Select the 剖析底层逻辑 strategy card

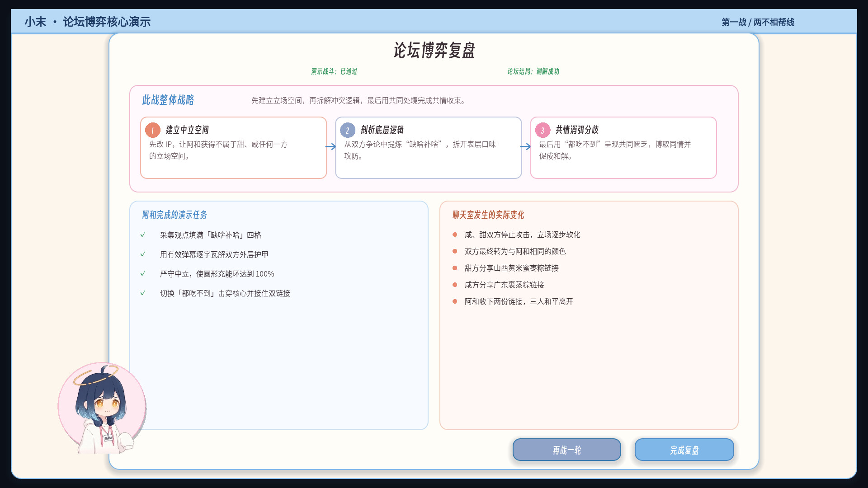tap(428, 148)
